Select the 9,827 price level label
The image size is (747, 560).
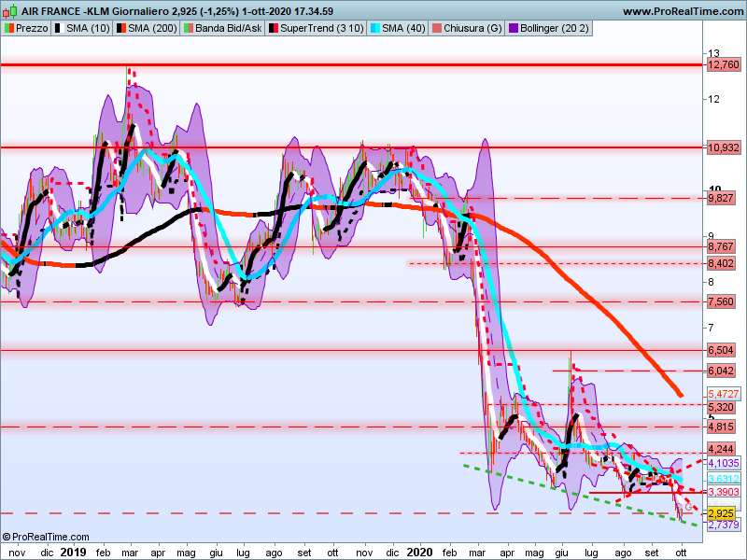(720, 198)
